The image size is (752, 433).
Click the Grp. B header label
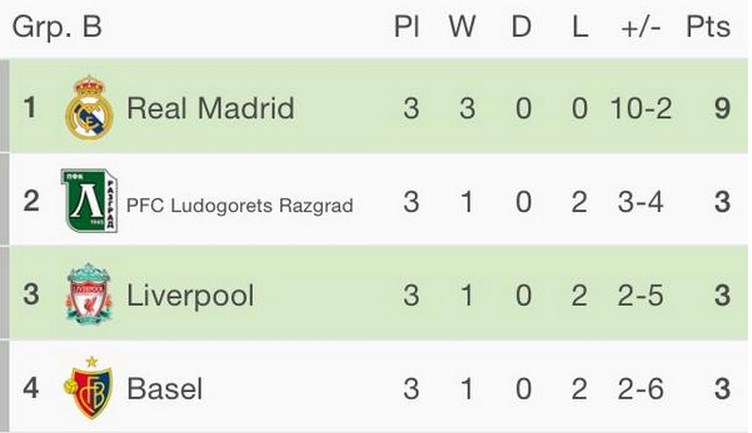coord(57,27)
